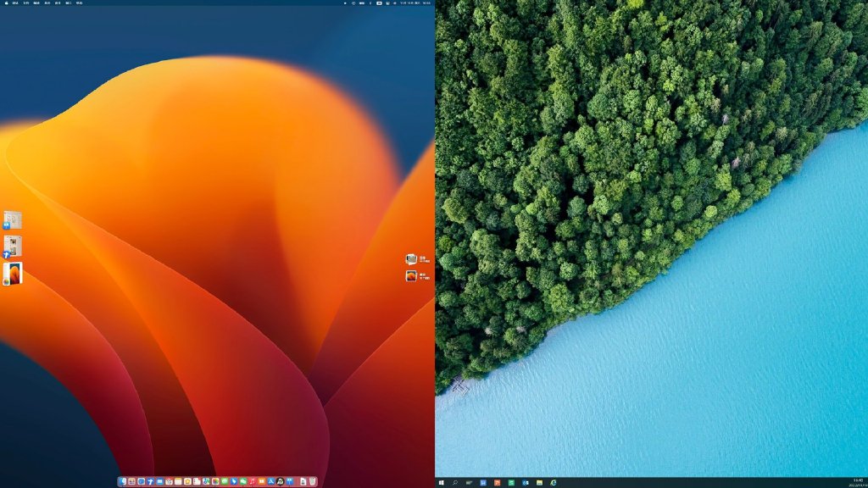Launch PowerPoint from the Windows taskbar
The image size is (868, 488).
[x=497, y=482]
